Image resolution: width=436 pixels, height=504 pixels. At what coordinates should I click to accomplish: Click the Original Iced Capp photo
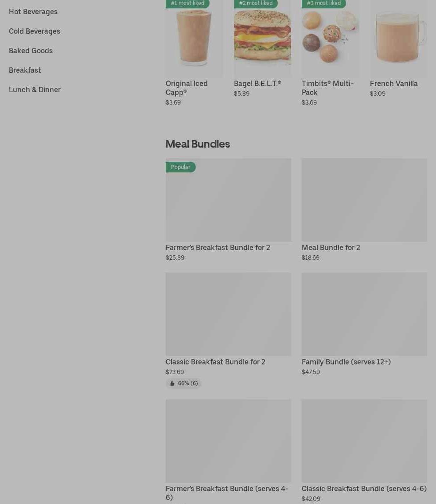[x=194, y=39]
